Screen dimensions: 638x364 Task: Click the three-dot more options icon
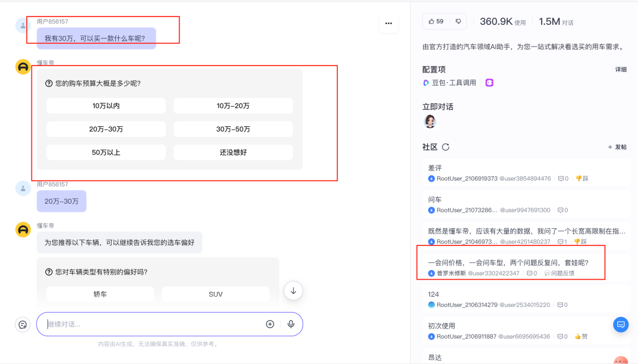click(x=388, y=23)
